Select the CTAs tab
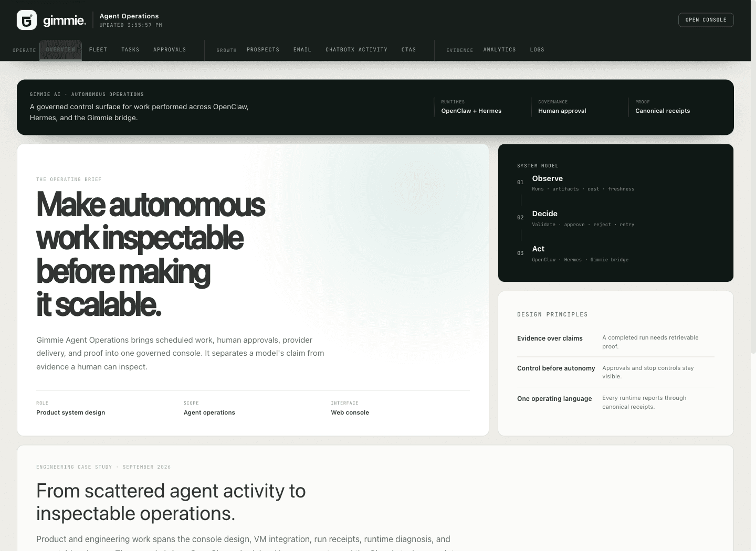The width and height of the screenshot is (756, 551). click(408, 50)
